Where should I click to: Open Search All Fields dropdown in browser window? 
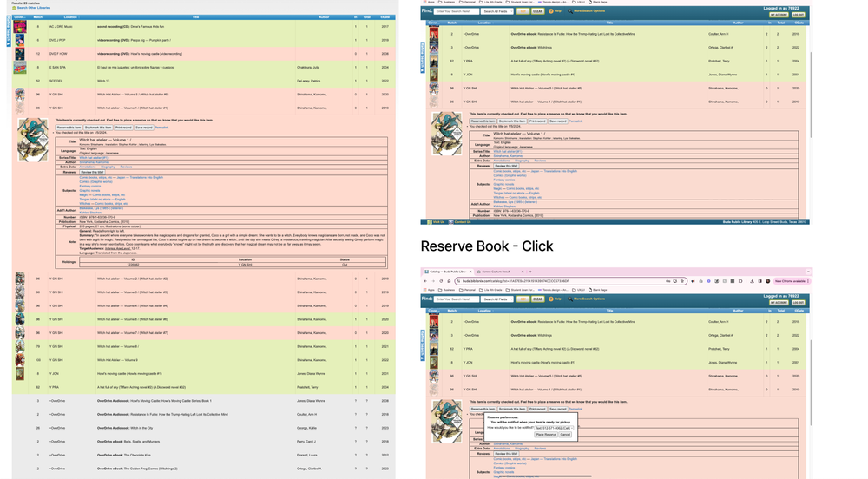[497, 299]
